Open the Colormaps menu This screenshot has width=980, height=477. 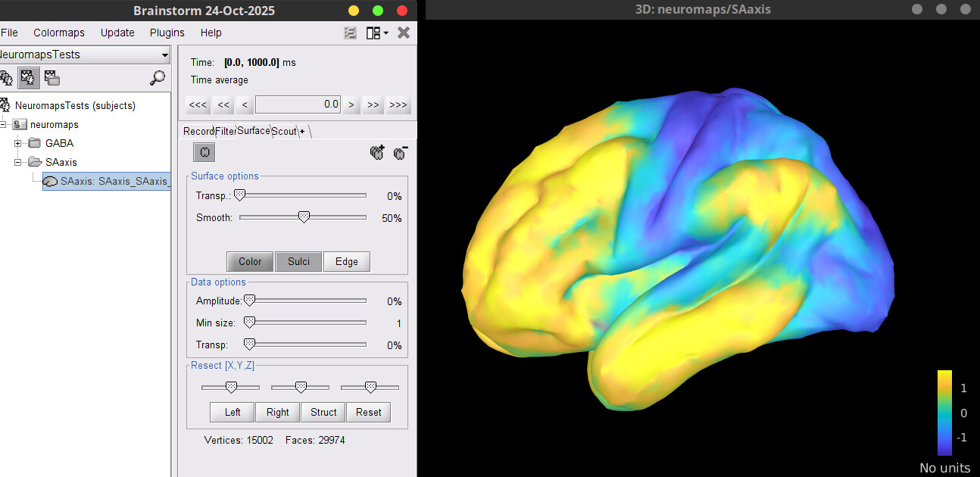59,33
